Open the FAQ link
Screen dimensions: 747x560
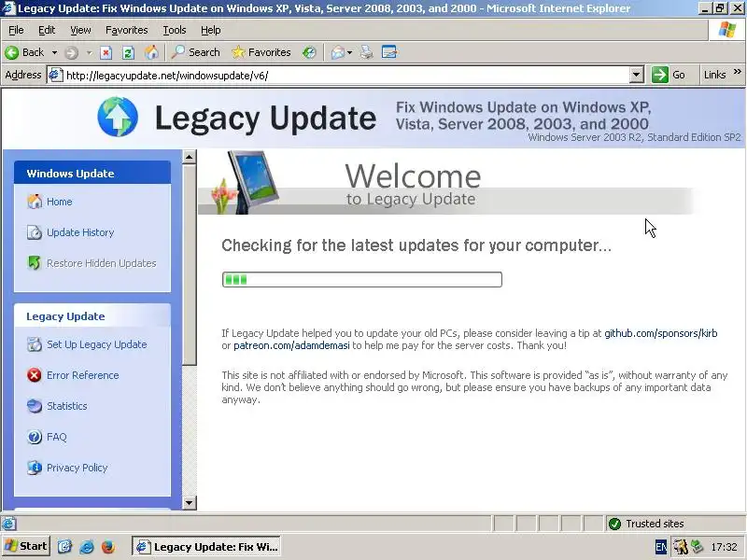click(57, 437)
